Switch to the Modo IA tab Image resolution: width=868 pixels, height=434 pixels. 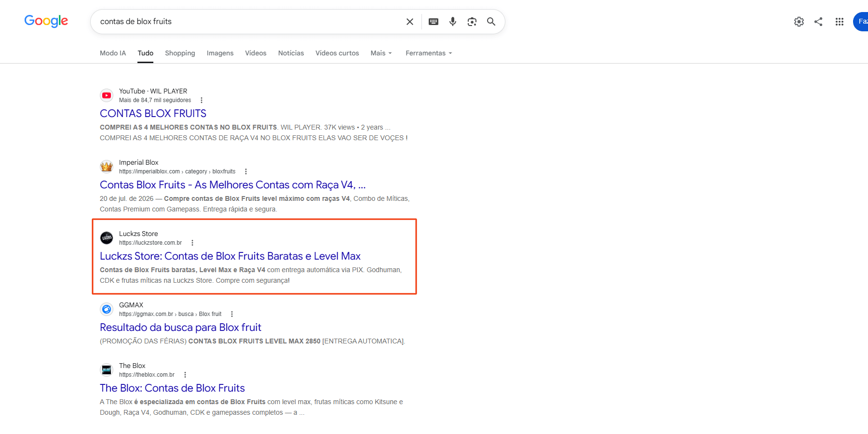click(113, 53)
